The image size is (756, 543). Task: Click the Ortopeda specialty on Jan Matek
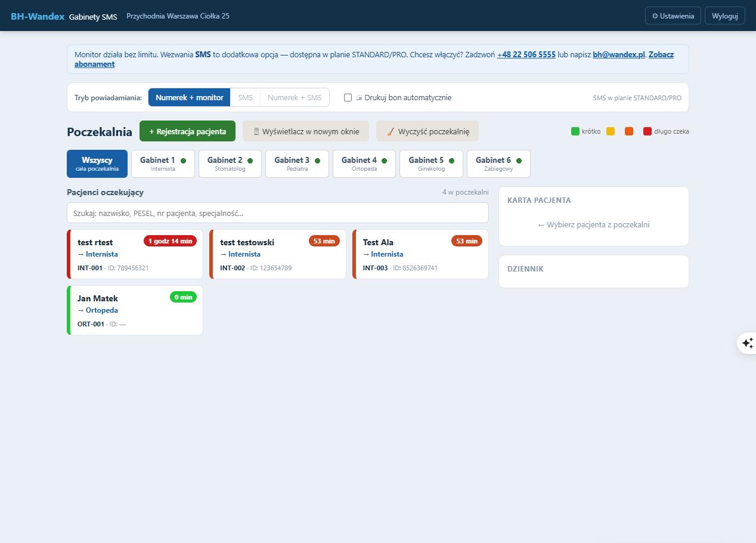pos(102,310)
